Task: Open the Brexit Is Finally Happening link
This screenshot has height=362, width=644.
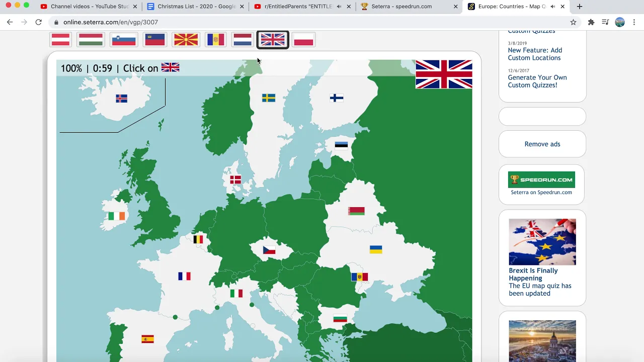Action: tap(533, 274)
